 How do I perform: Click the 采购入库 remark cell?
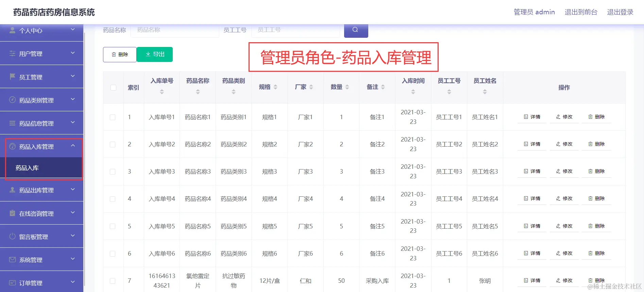click(377, 281)
